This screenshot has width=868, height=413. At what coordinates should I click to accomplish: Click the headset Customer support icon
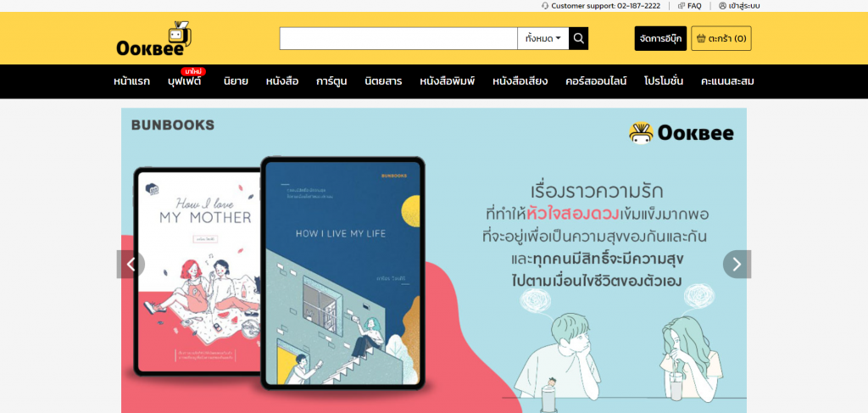click(545, 6)
